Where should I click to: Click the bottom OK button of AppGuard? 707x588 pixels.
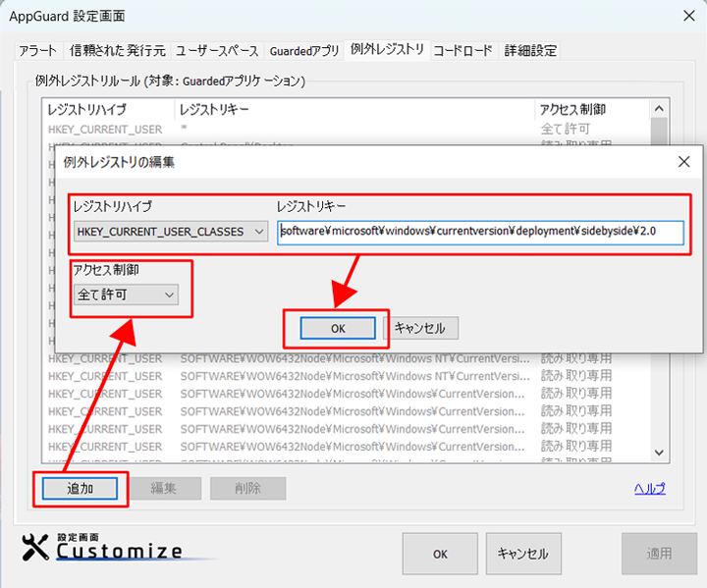(441, 554)
